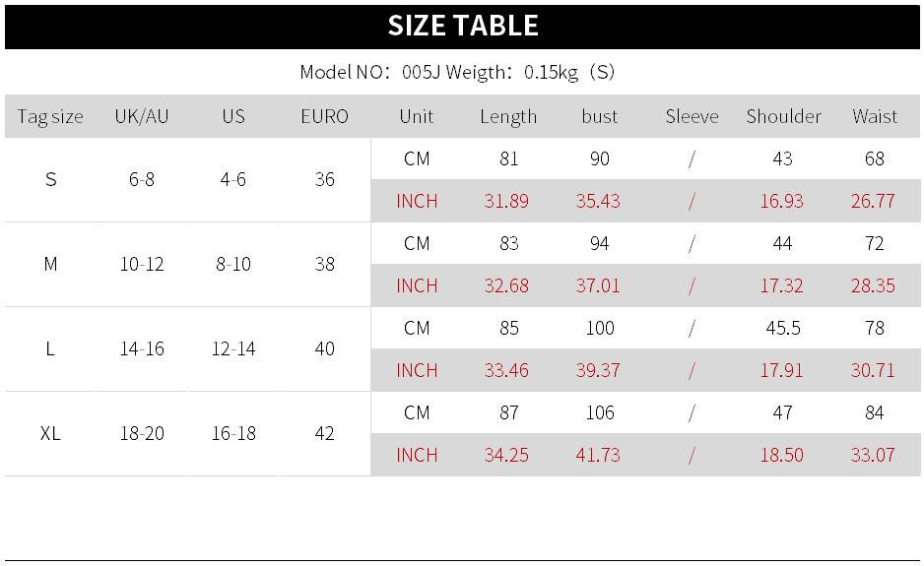Select the UK/AU 10-12 size cell
Image resolution: width=924 pixels, height=566 pixels.
[142, 264]
